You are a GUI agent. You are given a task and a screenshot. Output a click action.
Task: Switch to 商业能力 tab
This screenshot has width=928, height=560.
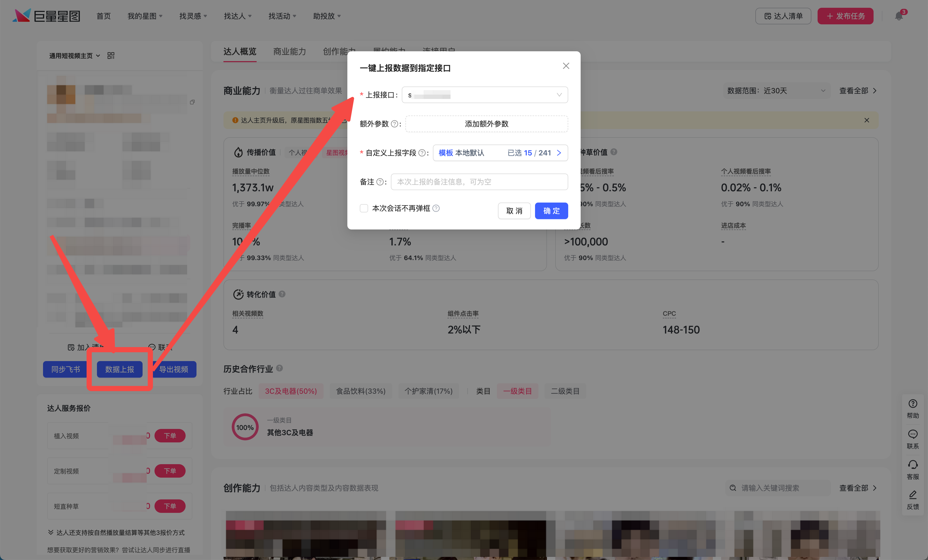[290, 52]
